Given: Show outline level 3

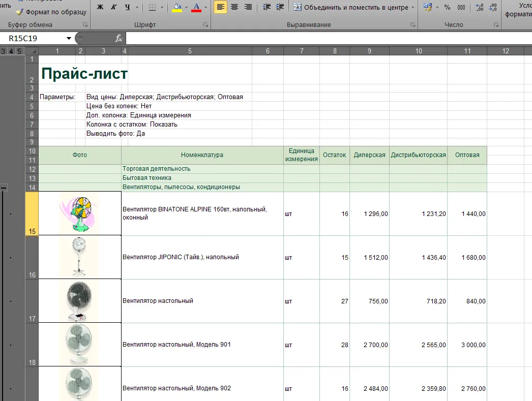Looking at the screenshot, I should pyautogui.click(x=3, y=51).
